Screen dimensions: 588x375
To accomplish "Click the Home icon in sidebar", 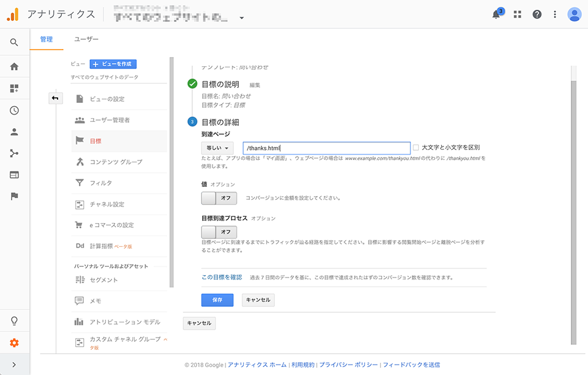I will (14, 66).
